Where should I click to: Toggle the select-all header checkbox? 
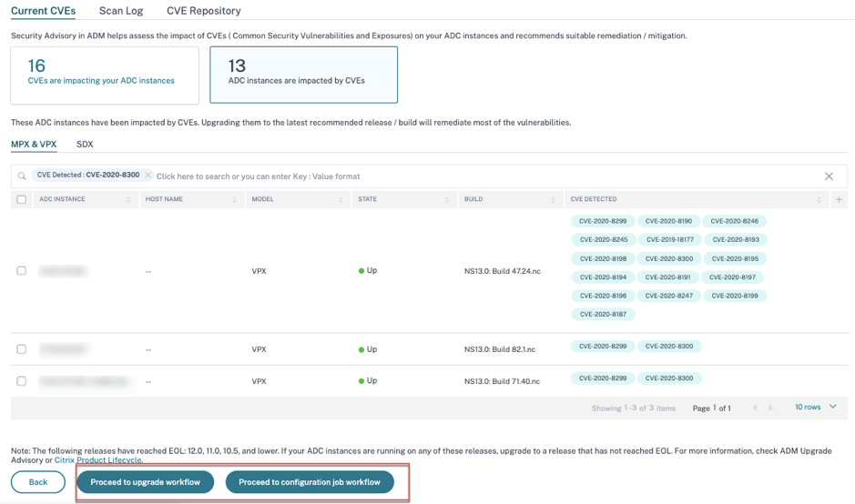(21, 199)
